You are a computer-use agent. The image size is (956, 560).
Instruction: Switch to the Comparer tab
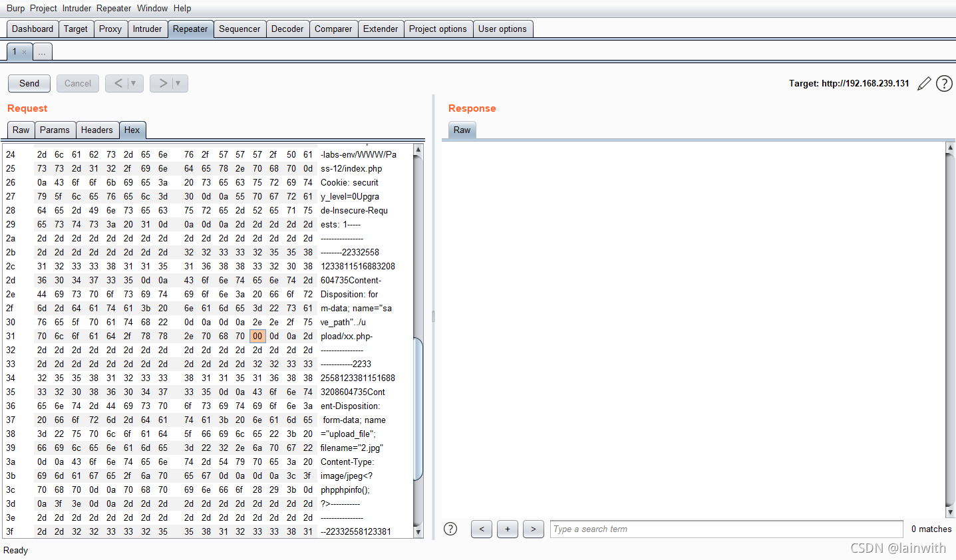(x=333, y=29)
